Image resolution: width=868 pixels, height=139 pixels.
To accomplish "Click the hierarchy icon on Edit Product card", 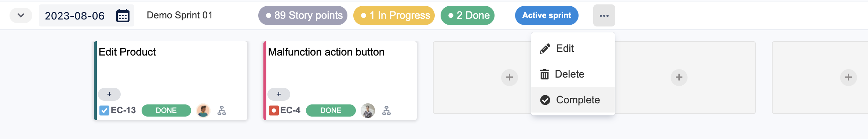I will point(222,111).
